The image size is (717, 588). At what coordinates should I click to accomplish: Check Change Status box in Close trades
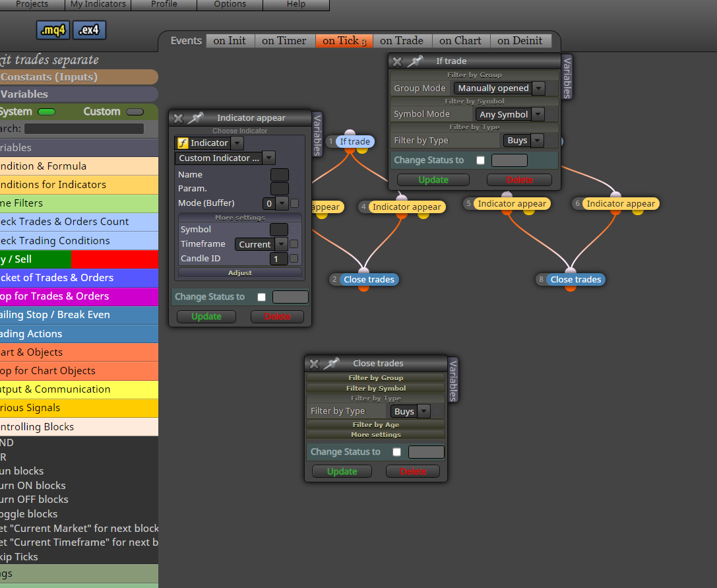397,452
